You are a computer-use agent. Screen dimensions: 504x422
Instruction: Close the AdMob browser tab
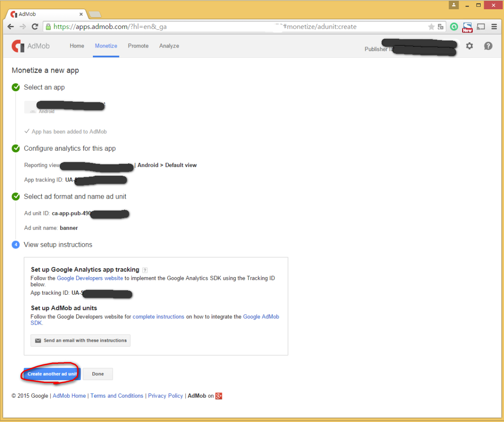pos(81,14)
